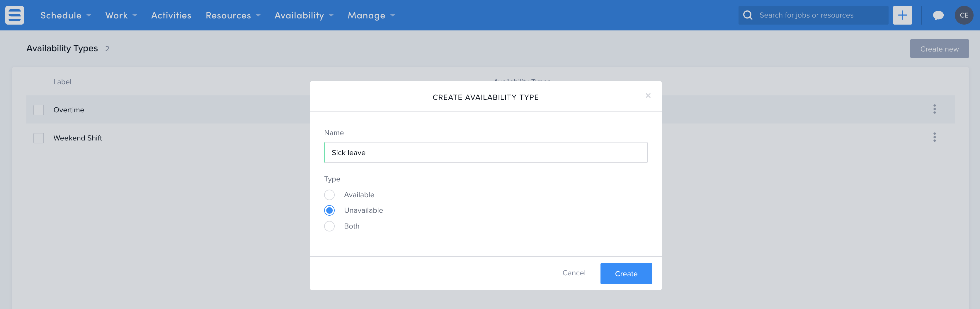Expand the Manage dropdown menu
Viewport: 980px width, 309px height.
click(371, 15)
